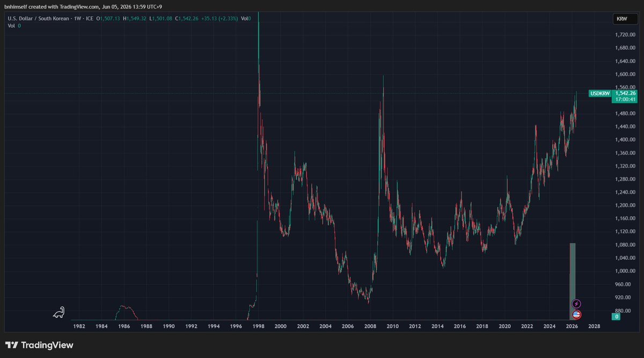
Task: Click the 2006 label on the time axis
Action: (348, 326)
